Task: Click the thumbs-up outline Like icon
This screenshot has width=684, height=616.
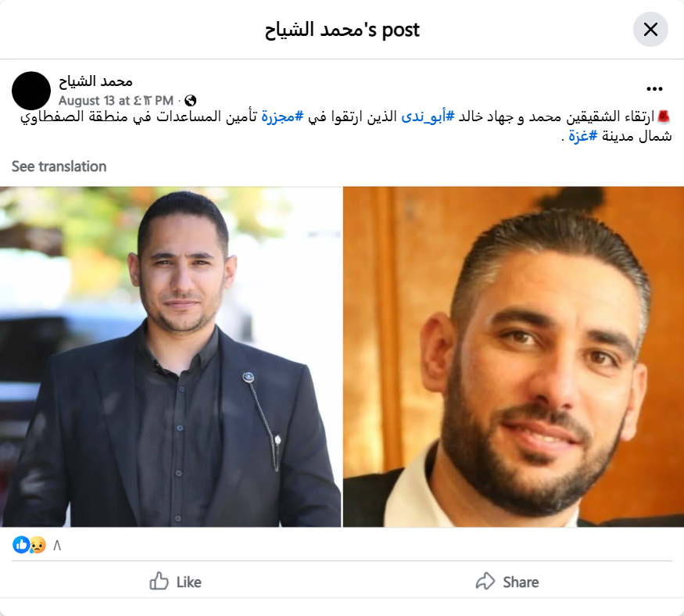Action: pyautogui.click(x=159, y=581)
